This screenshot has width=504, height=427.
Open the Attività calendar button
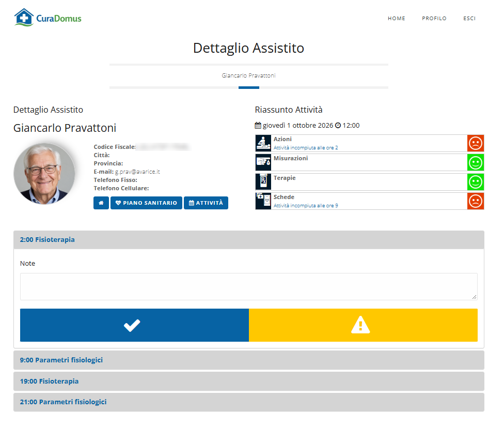206,203
